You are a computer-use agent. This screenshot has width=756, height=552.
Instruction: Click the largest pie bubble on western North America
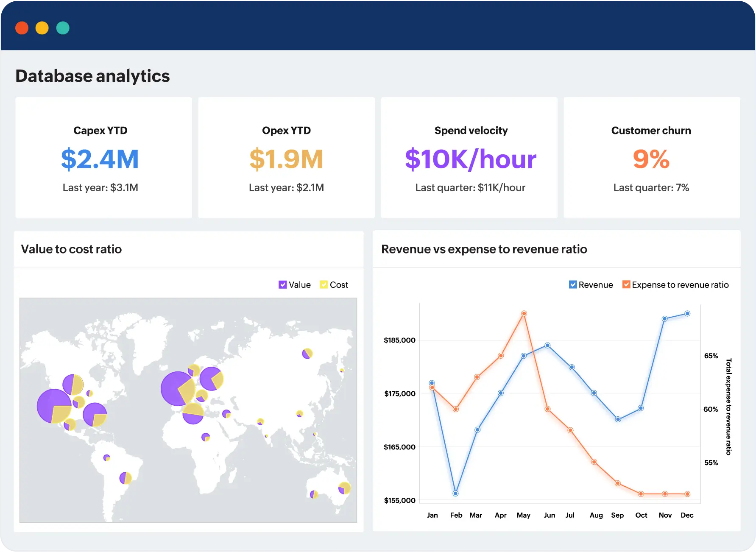click(54, 406)
